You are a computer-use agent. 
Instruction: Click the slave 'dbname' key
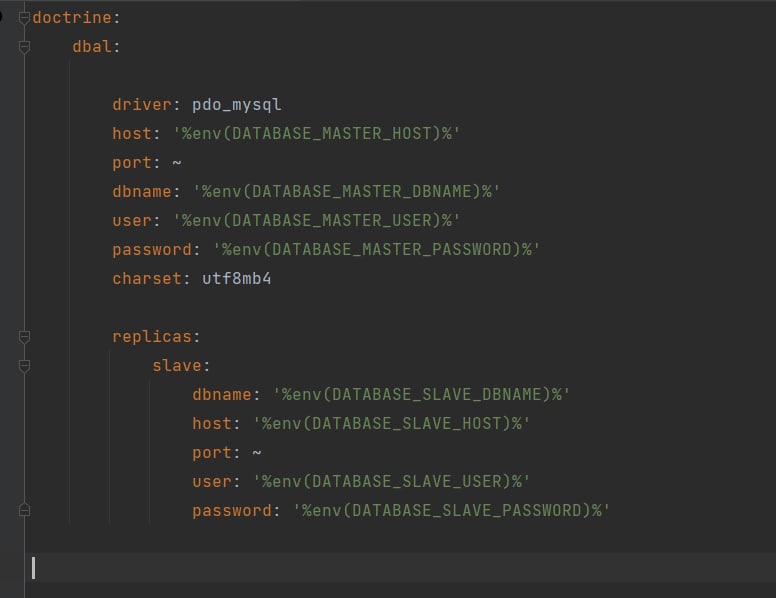coord(222,395)
